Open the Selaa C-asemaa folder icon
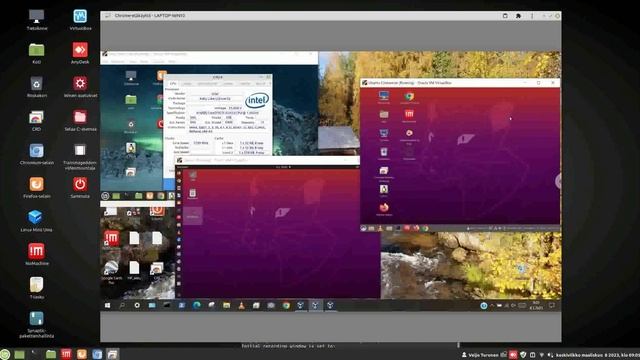 80,118
